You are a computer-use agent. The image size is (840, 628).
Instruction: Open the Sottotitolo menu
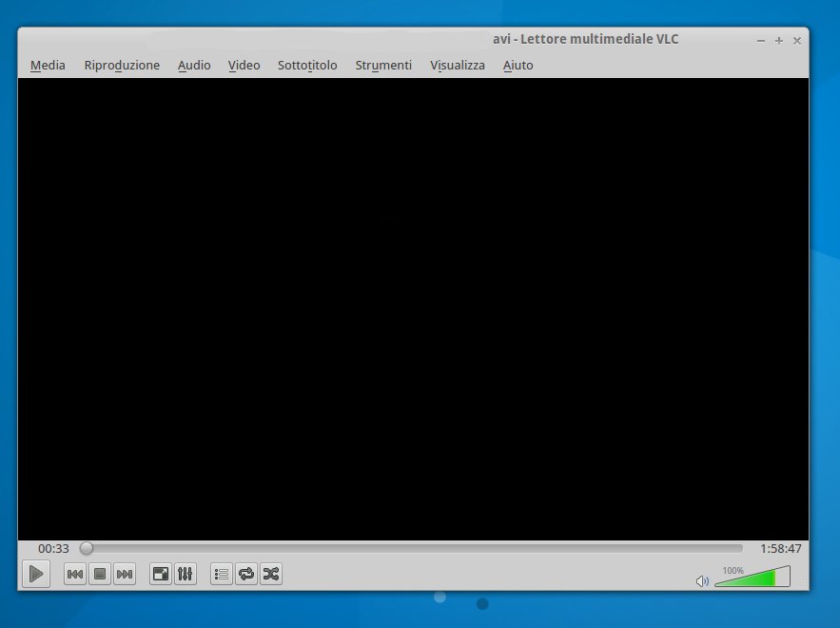(x=307, y=65)
